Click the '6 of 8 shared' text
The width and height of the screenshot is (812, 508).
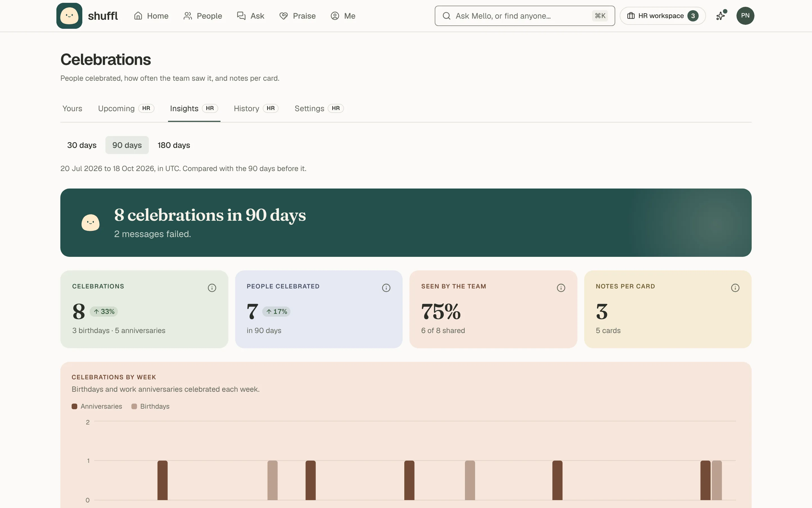pyautogui.click(x=443, y=330)
